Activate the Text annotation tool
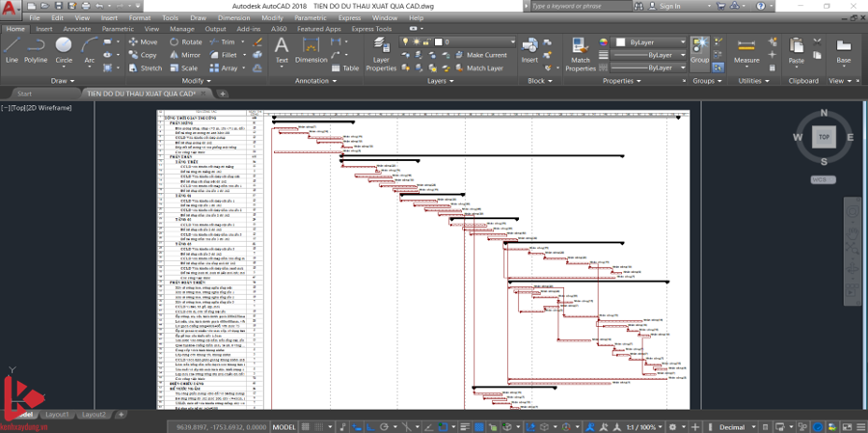868x433 pixels. coord(282,49)
